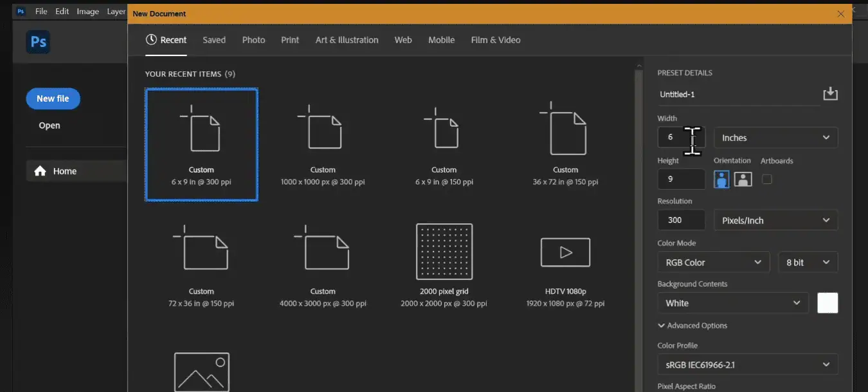Collapse the Advanced Options section
Viewport: 868px width, 392px height.
692,326
